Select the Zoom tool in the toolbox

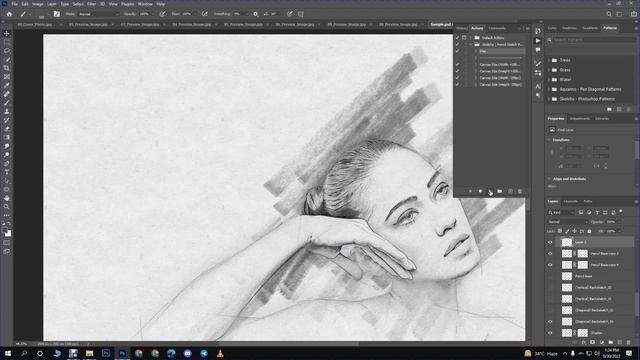click(7, 207)
